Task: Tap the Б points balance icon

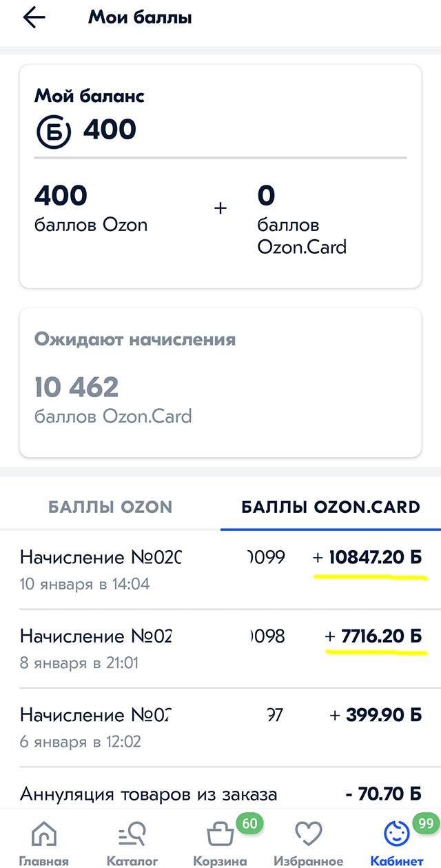Action: 53,130
